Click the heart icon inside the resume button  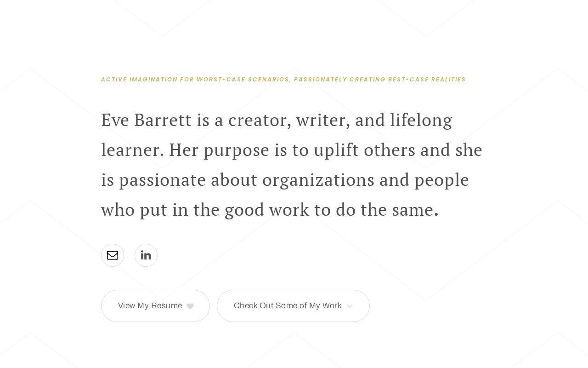[190, 306]
